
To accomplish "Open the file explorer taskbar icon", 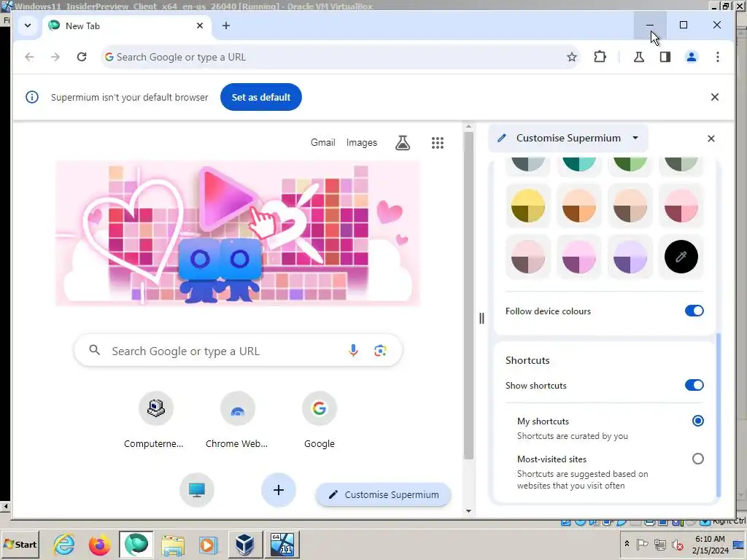I will (172, 544).
